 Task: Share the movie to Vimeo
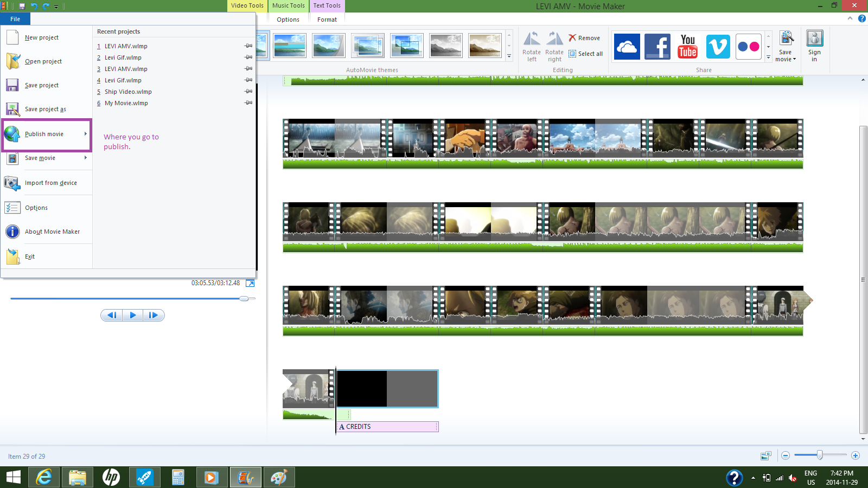click(718, 47)
